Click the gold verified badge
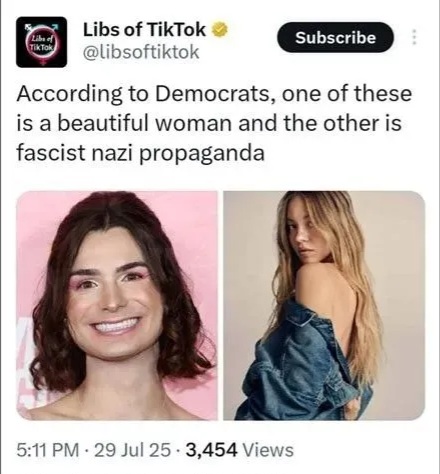The width and height of the screenshot is (440, 474). 221,30
